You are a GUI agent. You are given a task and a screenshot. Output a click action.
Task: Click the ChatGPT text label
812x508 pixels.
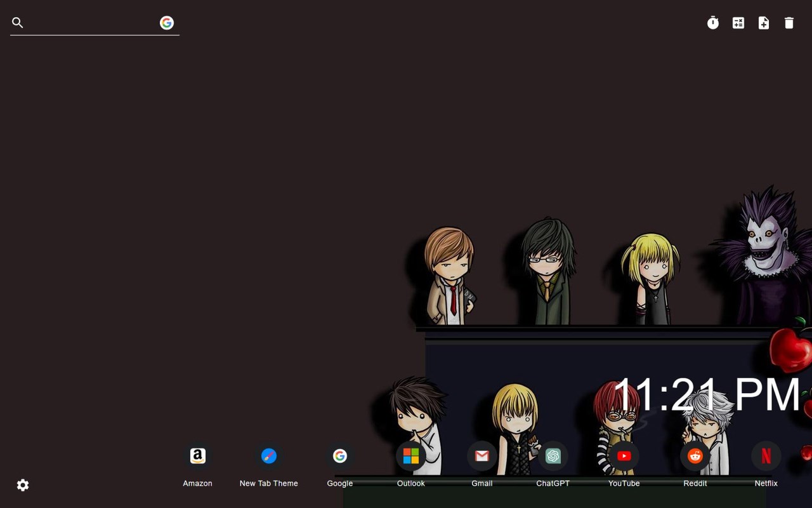click(553, 483)
